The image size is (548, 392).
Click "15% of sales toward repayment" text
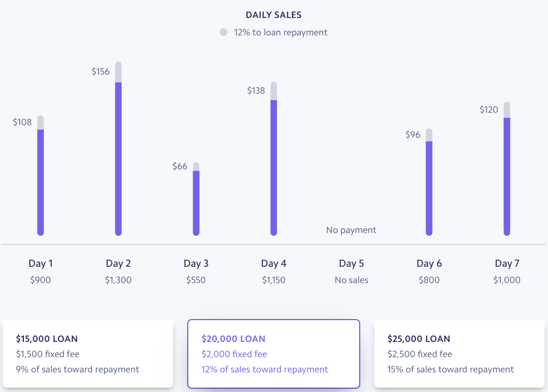point(451,370)
